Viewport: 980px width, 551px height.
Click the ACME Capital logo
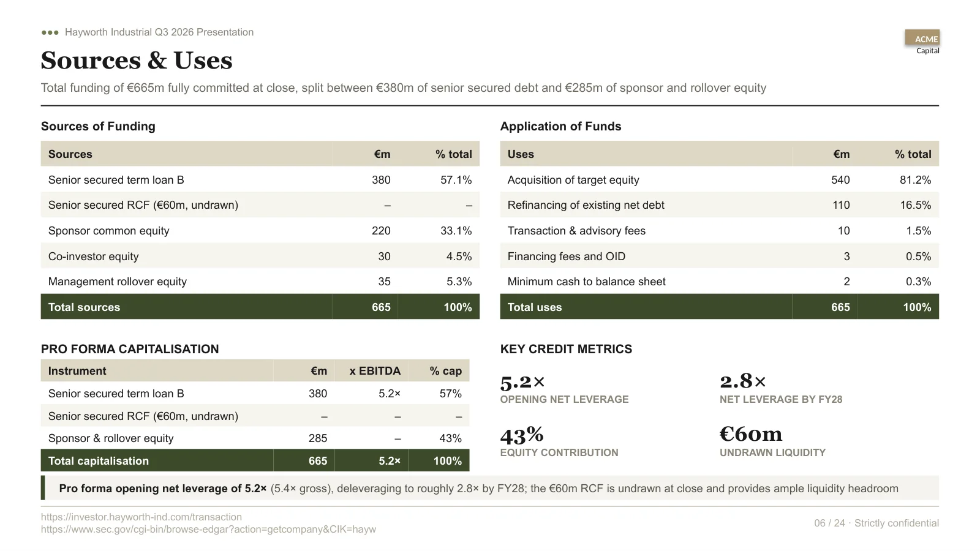(x=922, y=42)
